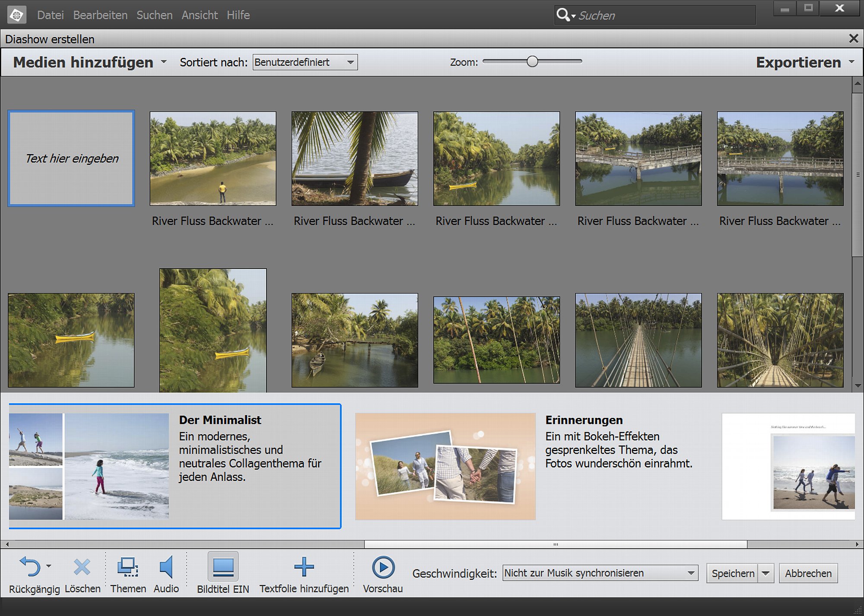The image size is (864, 616).
Task: Click the Abbrechen button
Action: (x=808, y=573)
